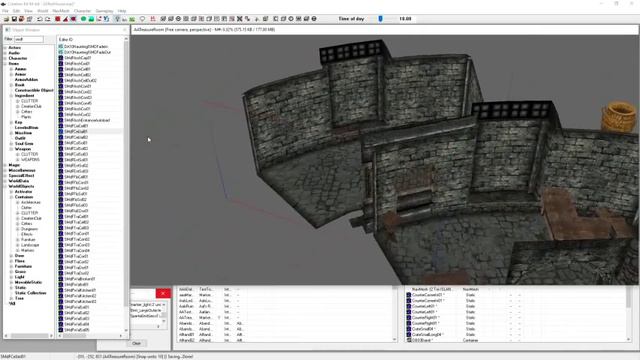Click the object list vertical scrollbar

126,184
